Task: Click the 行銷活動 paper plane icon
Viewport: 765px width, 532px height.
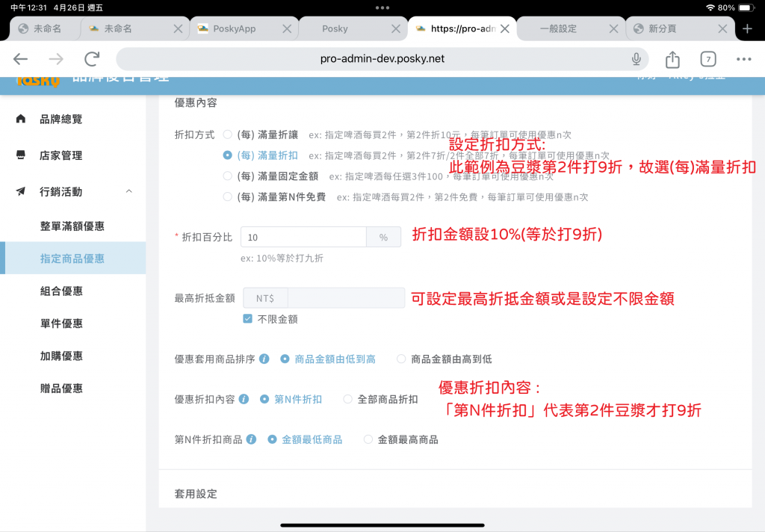Action: [20, 191]
